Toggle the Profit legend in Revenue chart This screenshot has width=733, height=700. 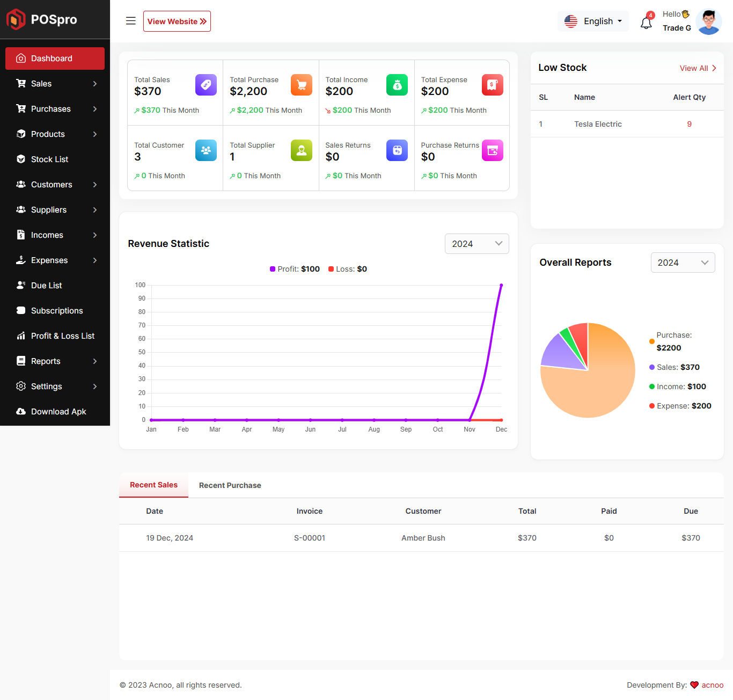(295, 269)
